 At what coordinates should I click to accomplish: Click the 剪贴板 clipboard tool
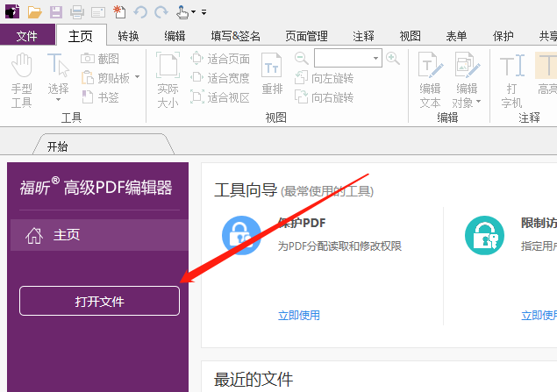pyautogui.click(x=106, y=78)
